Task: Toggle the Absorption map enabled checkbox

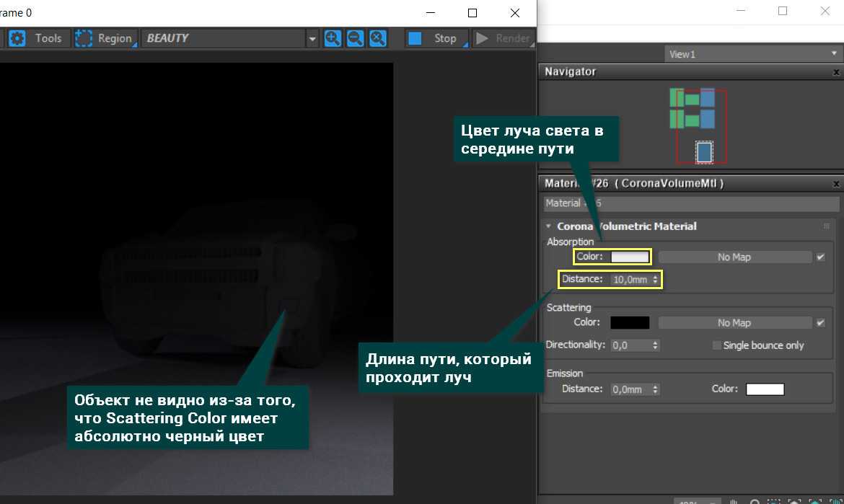Action: [x=820, y=257]
